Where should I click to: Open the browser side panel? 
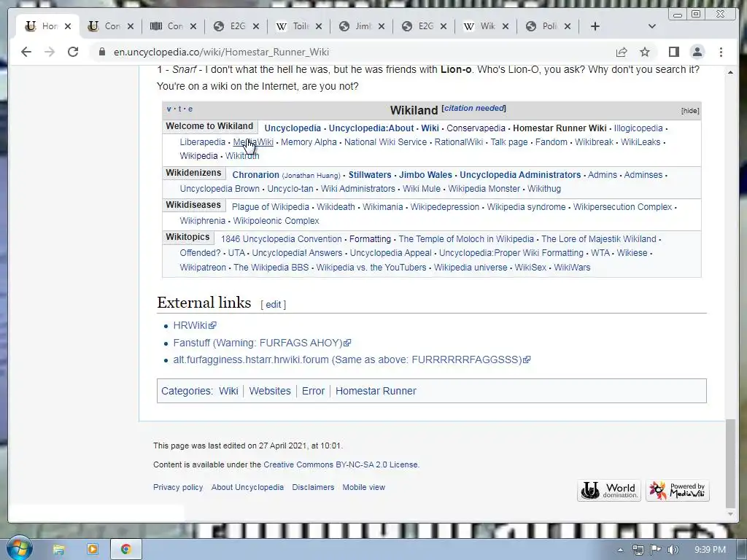point(673,52)
